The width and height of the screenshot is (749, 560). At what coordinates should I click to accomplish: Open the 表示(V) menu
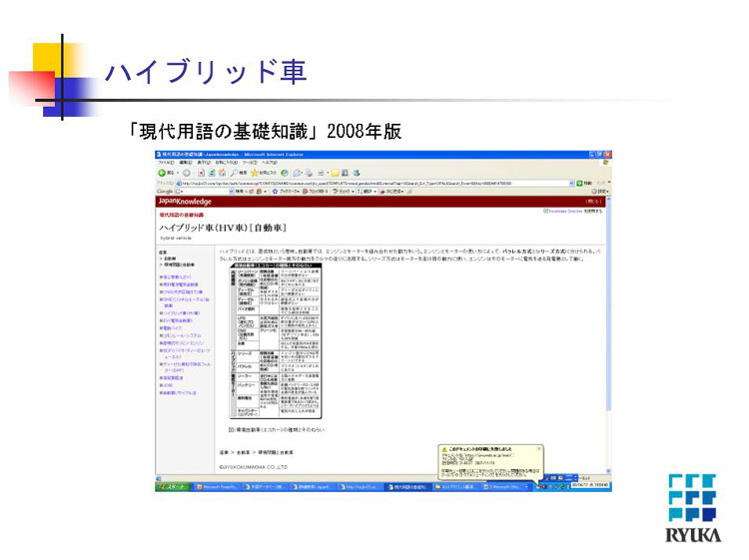205,163
